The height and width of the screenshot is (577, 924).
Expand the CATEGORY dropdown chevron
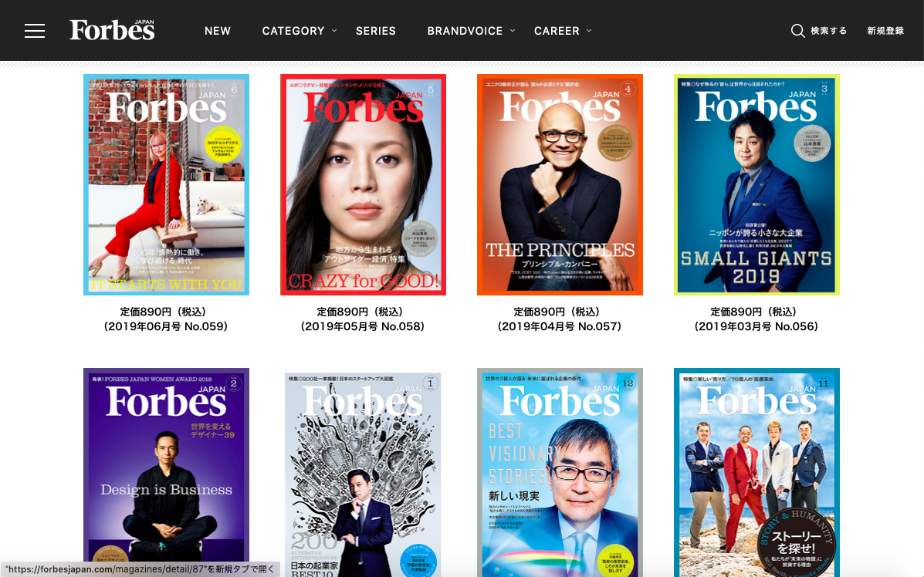pyautogui.click(x=334, y=31)
